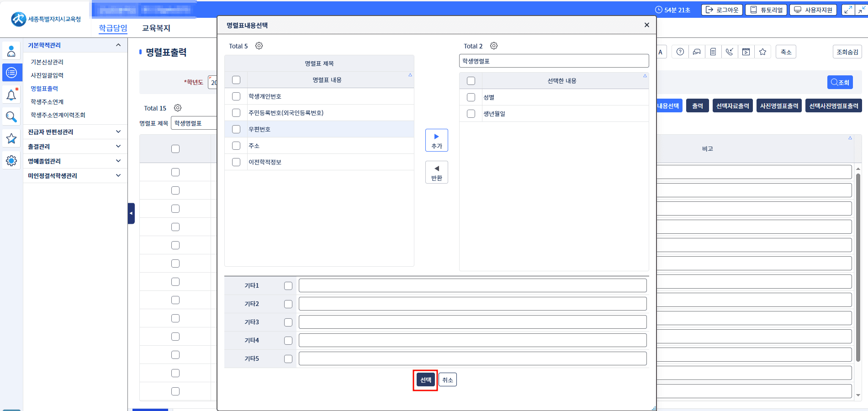The width and height of the screenshot is (868, 411).
Task: Open the help question-mark toolbar icon
Action: click(680, 52)
